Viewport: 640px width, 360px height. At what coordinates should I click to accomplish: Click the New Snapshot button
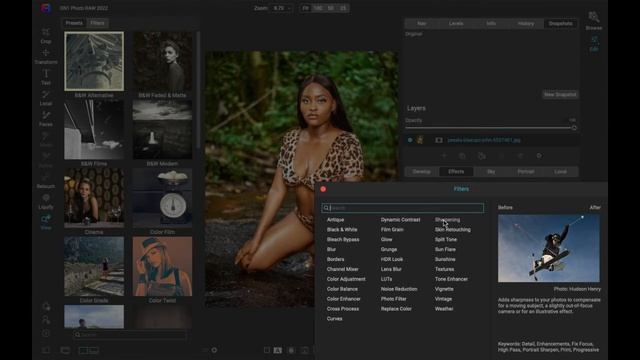tap(560, 95)
